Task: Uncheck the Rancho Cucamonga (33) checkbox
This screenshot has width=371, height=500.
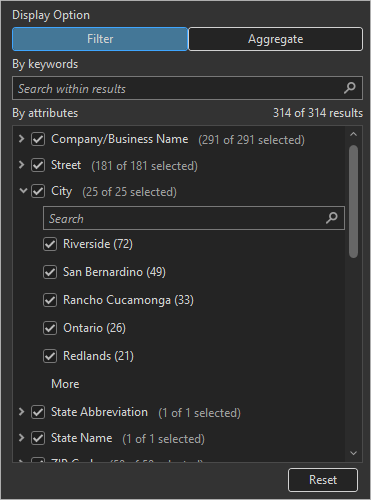Action: coord(50,300)
